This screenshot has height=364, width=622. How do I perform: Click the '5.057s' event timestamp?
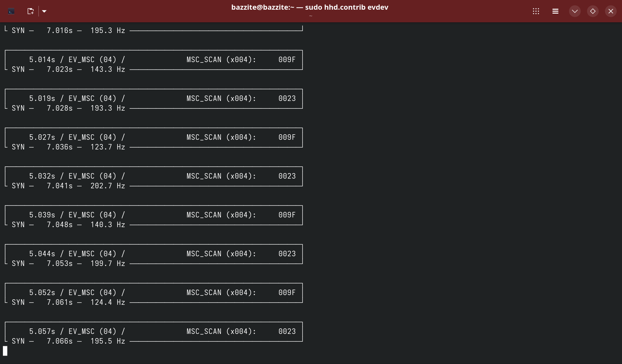(42, 331)
